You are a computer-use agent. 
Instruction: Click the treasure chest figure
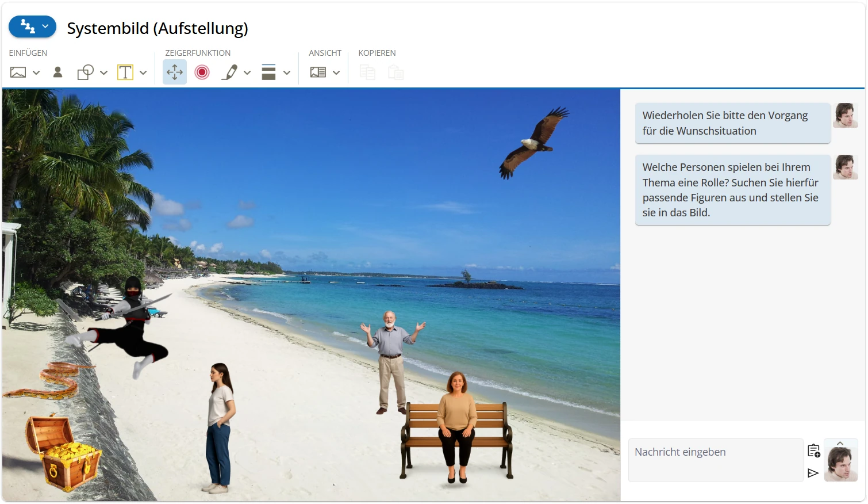click(62, 455)
